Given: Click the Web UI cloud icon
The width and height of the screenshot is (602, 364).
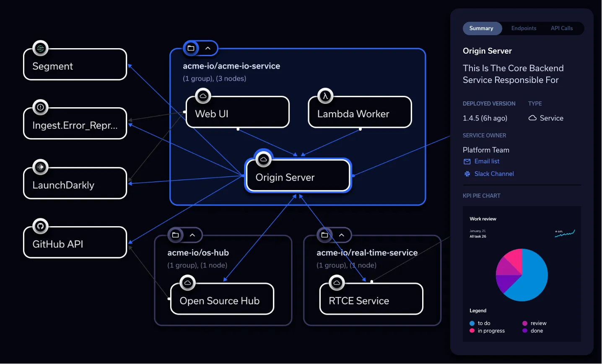Looking at the screenshot, I should click(203, 96).
